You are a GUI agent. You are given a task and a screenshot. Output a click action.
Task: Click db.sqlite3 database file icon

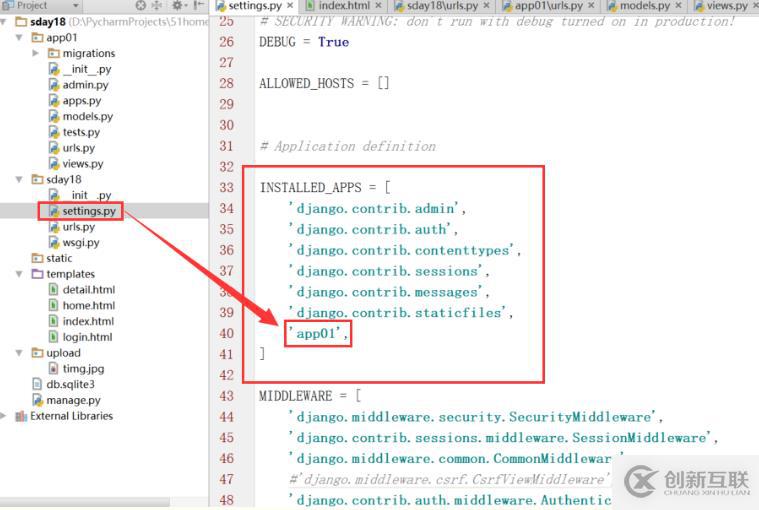[37, 384]
